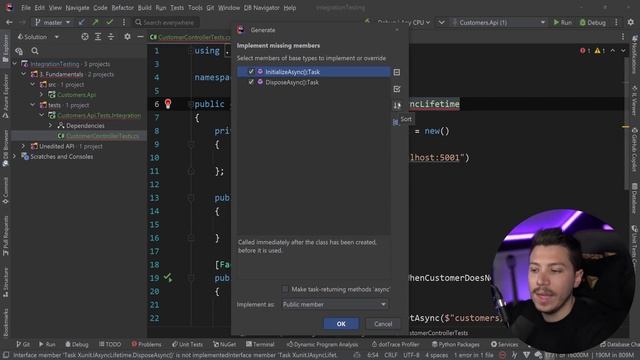Click the UTF-8 encoding in status bar
Viewport: 640px width, 360px height.
(x=411, y=355)
